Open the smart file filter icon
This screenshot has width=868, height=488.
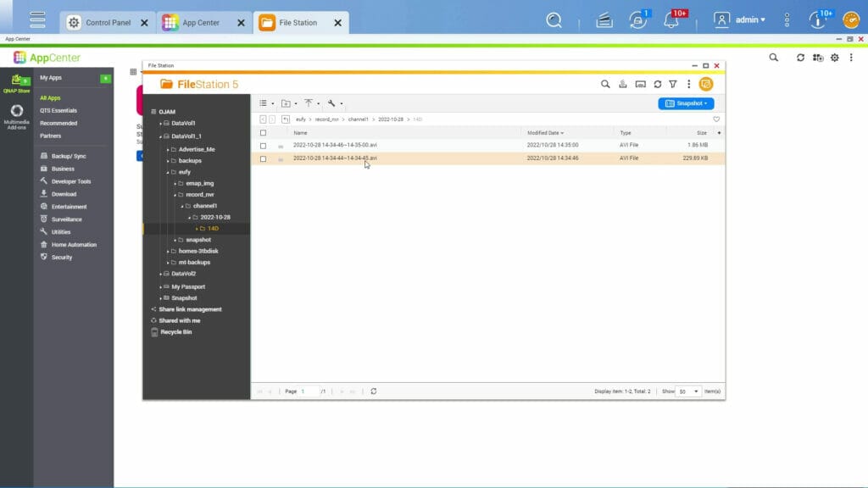pos(673,85)
